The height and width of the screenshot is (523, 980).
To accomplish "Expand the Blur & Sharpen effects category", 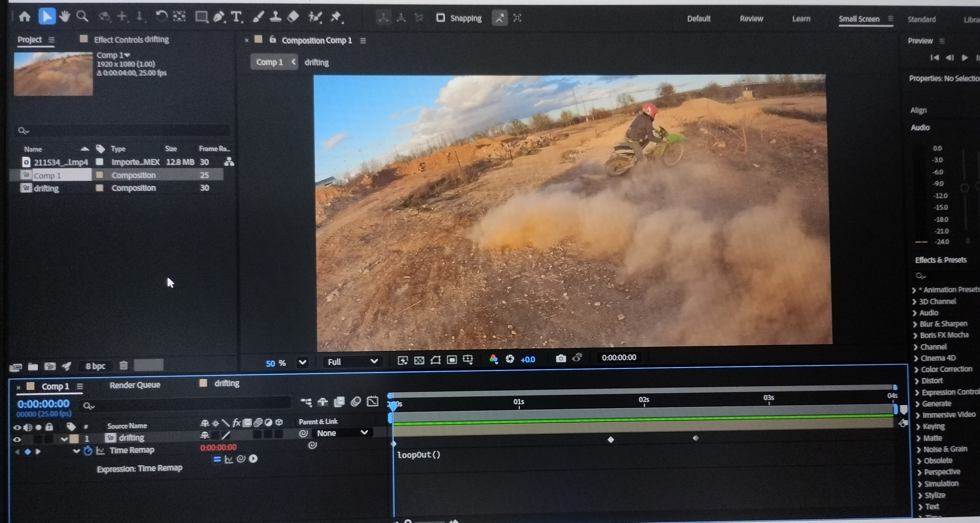I will coord(915,324).
